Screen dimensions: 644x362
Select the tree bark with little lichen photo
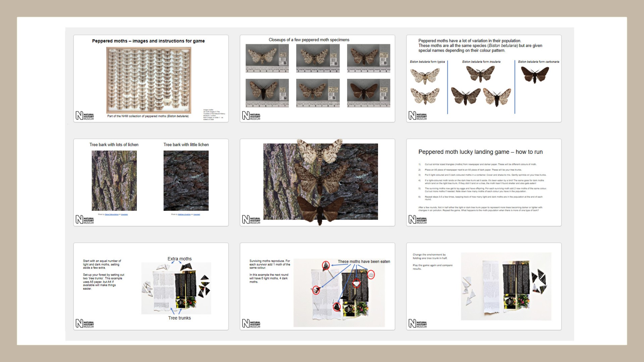[186, 180]
